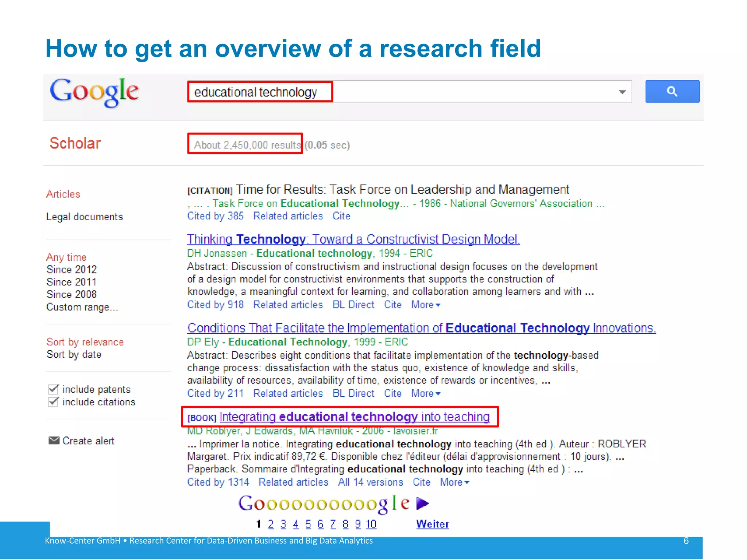The width and height of the screenshot is (747, 560).
Task: Open BL Direct for the DP Ely article
Action: (353, 393)
